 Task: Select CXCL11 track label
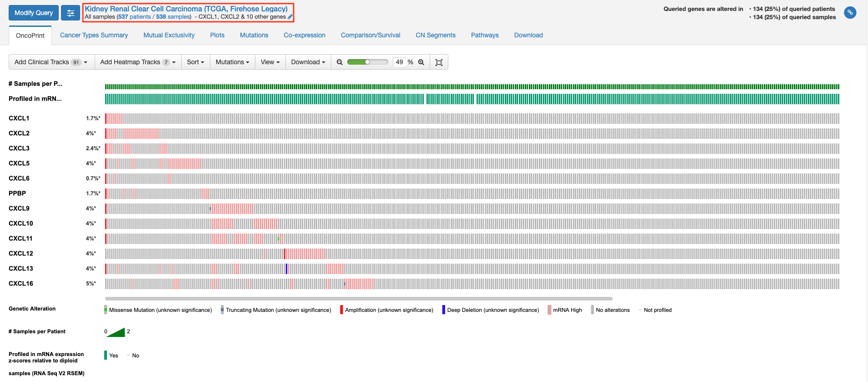pyautogui.click(x=20, y=239)
